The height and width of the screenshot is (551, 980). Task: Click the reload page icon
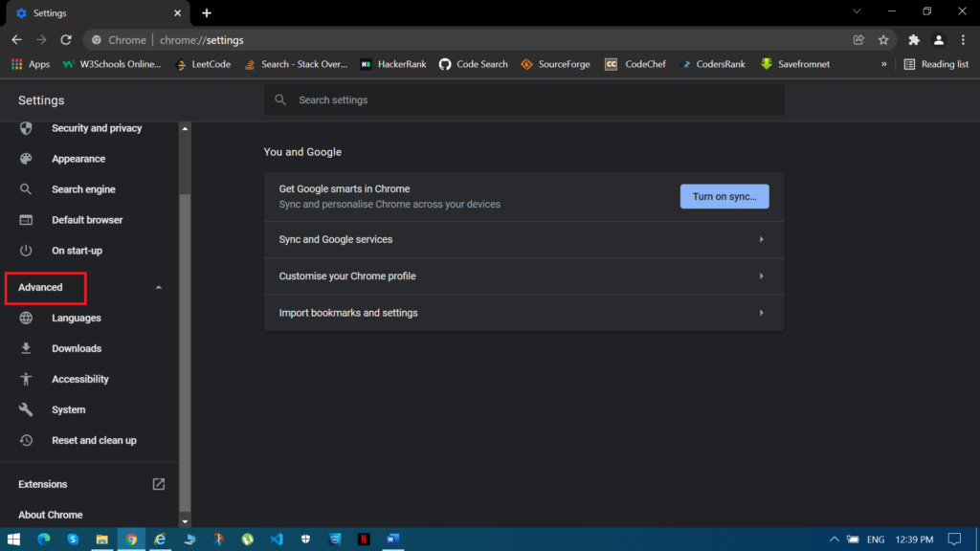66,40
